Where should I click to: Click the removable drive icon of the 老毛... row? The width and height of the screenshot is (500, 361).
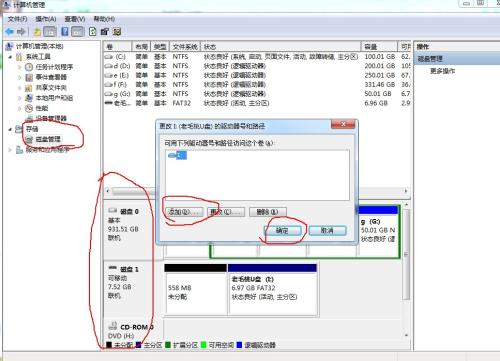pos(109,103)
